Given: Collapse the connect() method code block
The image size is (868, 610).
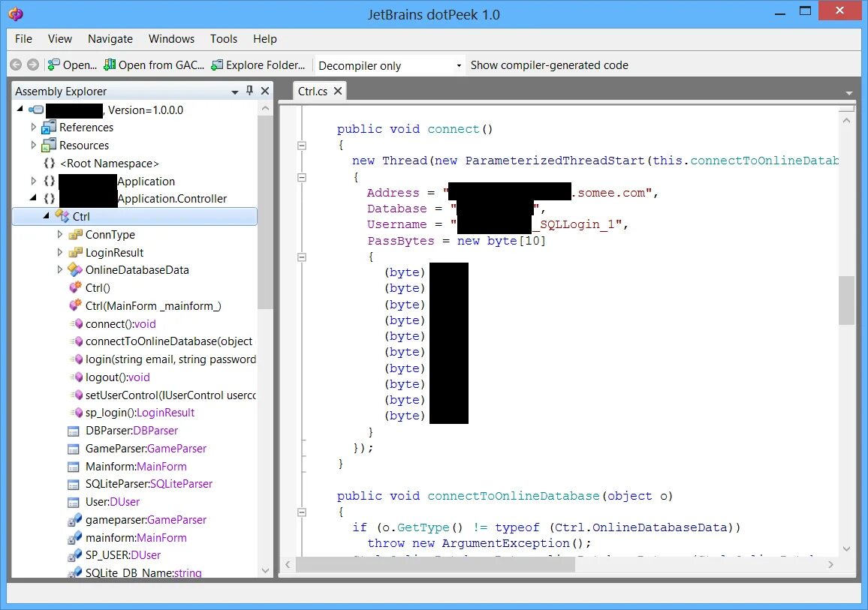Looking at the screenshot, I should 302,146.
